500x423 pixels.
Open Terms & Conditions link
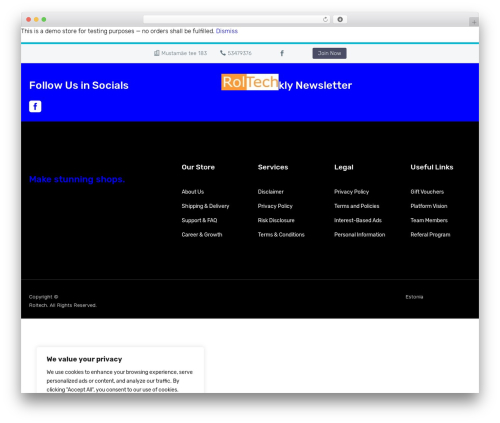point(281,235)
